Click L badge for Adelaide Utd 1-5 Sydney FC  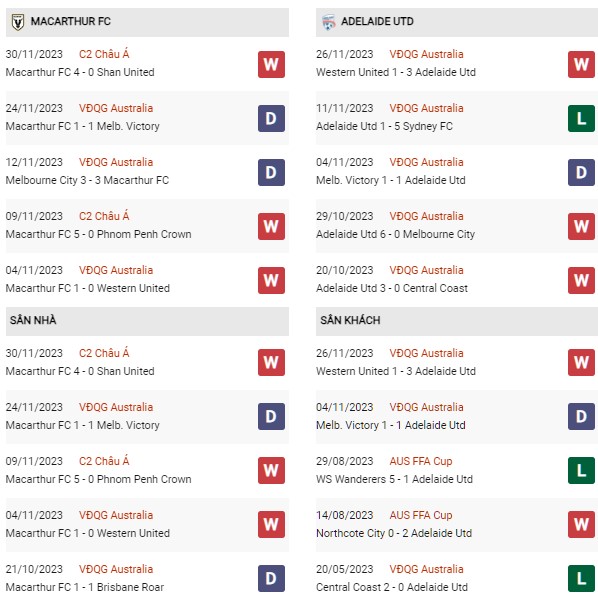(x=581, y=118)
